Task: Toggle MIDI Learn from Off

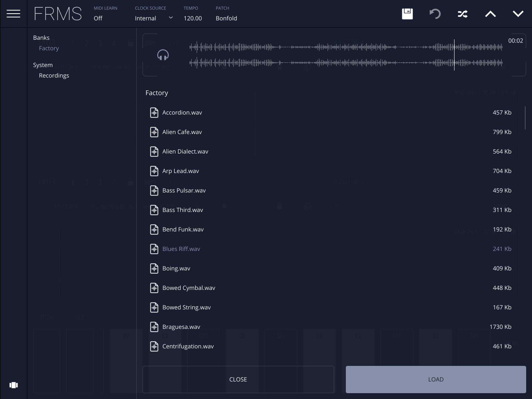Action: (x=98, y=18)
